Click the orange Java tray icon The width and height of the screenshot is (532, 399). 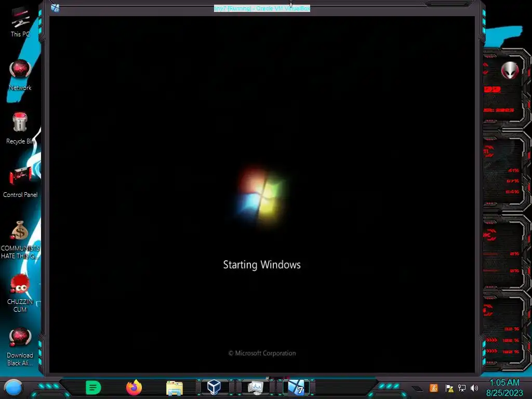click(434, 388)
